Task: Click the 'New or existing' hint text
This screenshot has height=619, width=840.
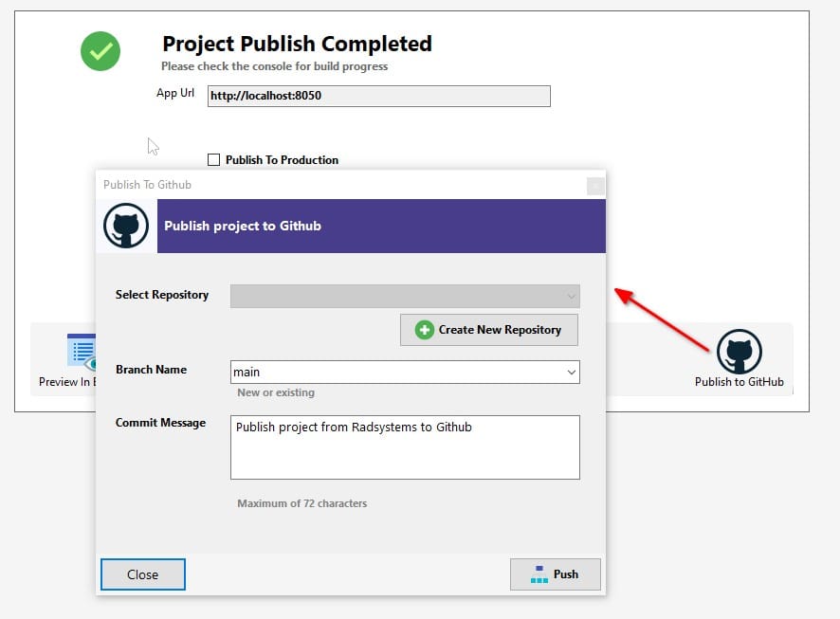Action: point(276,392)
